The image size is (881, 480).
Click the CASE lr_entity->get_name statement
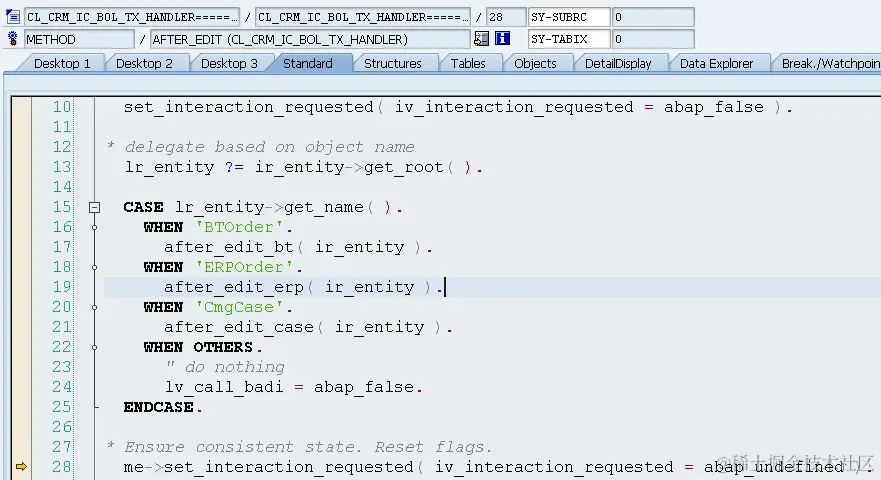pos(263,207)
